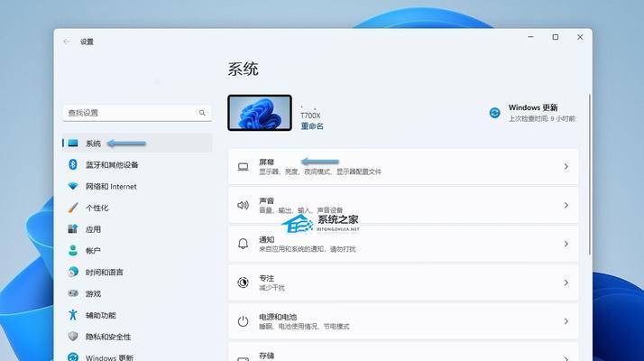Click the 游戏 controller icon

[x=73, y=293]
